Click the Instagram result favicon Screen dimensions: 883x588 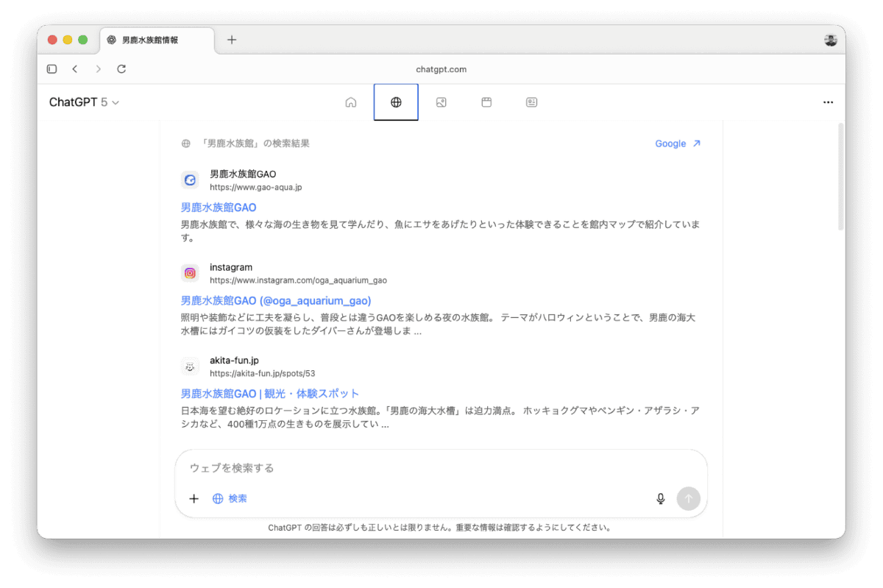[x=190, y=273]
